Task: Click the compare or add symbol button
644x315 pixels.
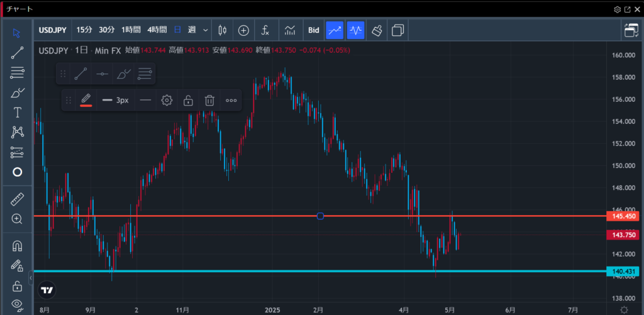Action: 243,30
